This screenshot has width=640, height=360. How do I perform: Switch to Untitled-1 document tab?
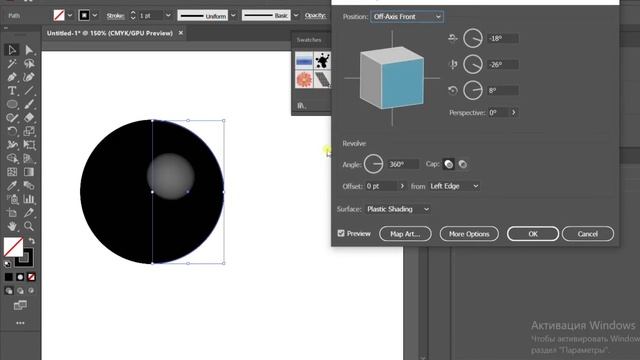[110, 33]
